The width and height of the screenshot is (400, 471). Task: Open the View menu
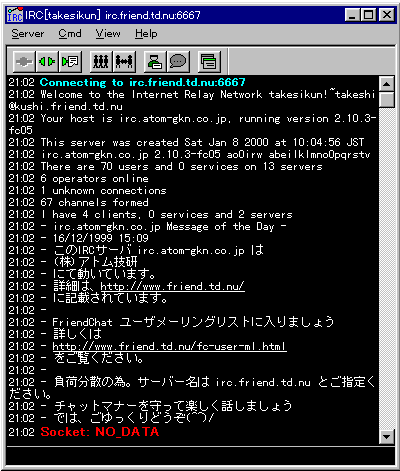(108, 34)
